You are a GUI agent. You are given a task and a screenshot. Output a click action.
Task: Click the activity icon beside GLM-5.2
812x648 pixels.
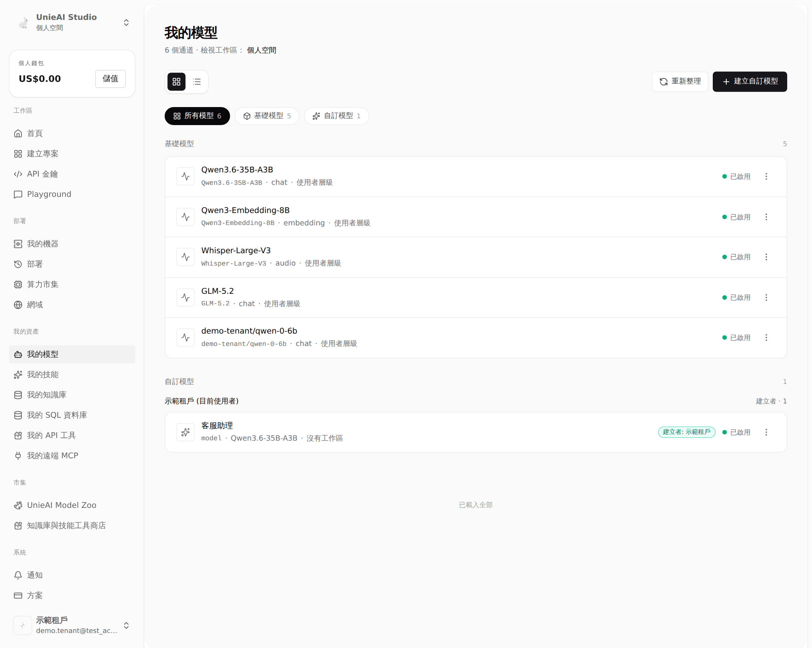pos(185,298)
